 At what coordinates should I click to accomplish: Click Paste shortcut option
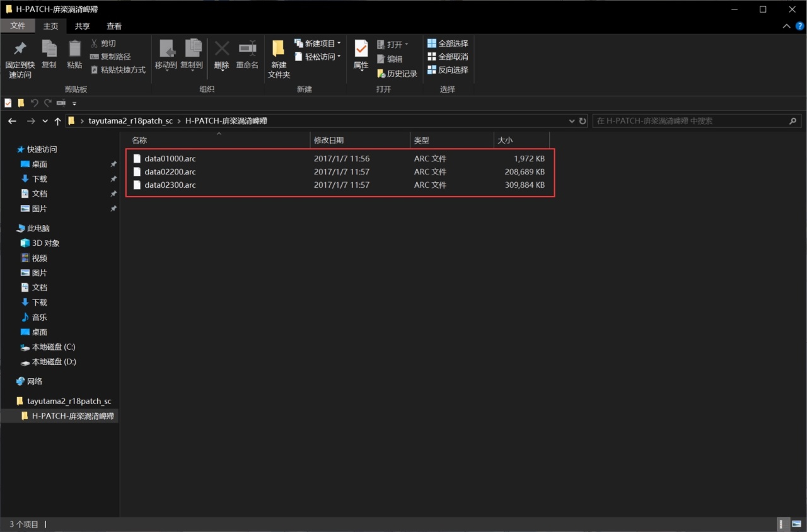point(118,70)
